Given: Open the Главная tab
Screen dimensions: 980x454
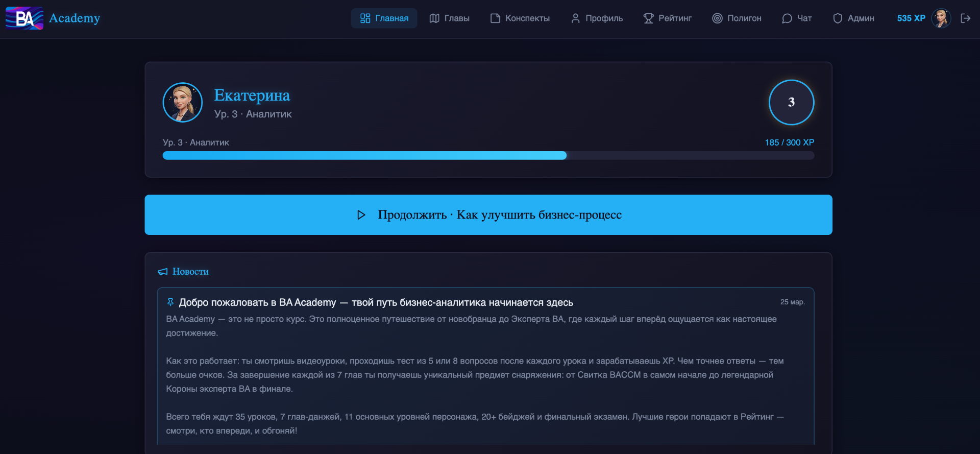Looking at the screenshot, I should [384, 18].
